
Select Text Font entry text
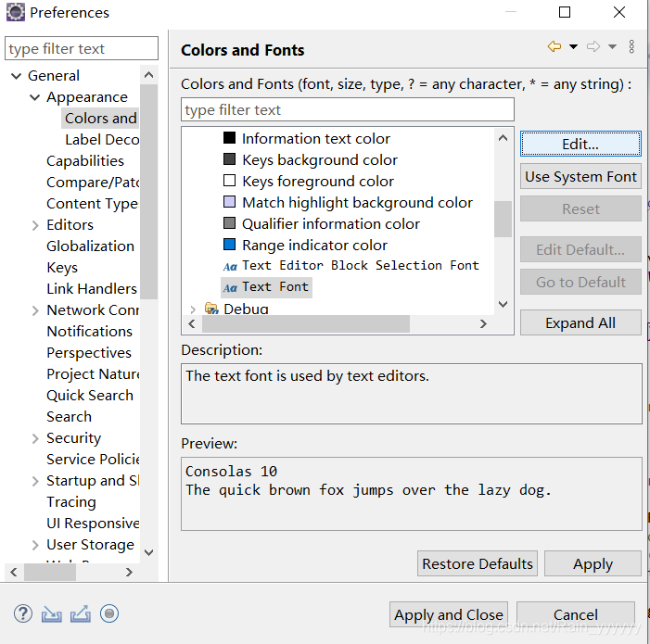click(275, 287)
